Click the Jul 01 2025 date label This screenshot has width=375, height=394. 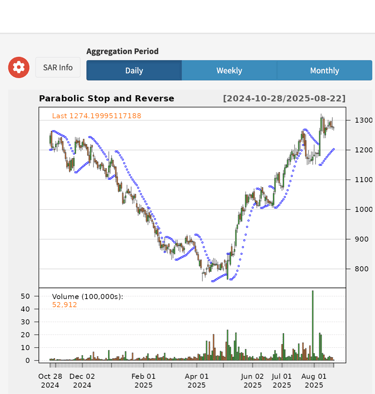(x=282, y=381)
